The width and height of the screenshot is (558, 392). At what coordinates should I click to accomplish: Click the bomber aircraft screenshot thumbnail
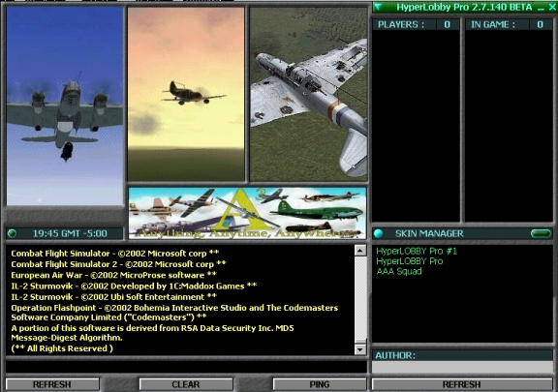pyautogui.click(x=65, y=106)
